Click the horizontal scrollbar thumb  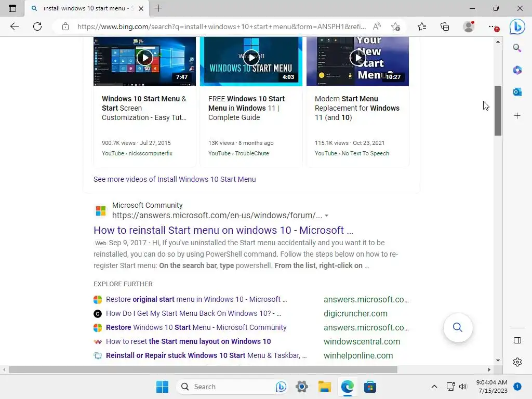[203, 369]
